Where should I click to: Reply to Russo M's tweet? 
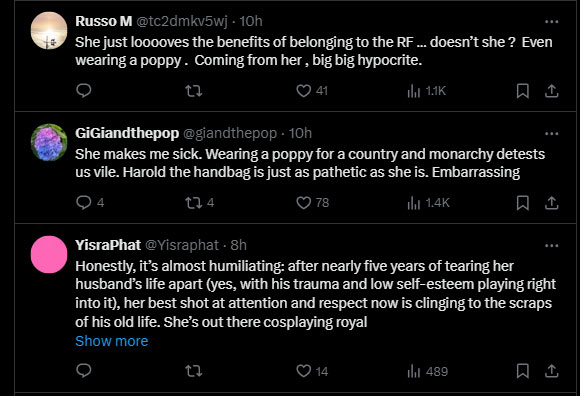84,91
